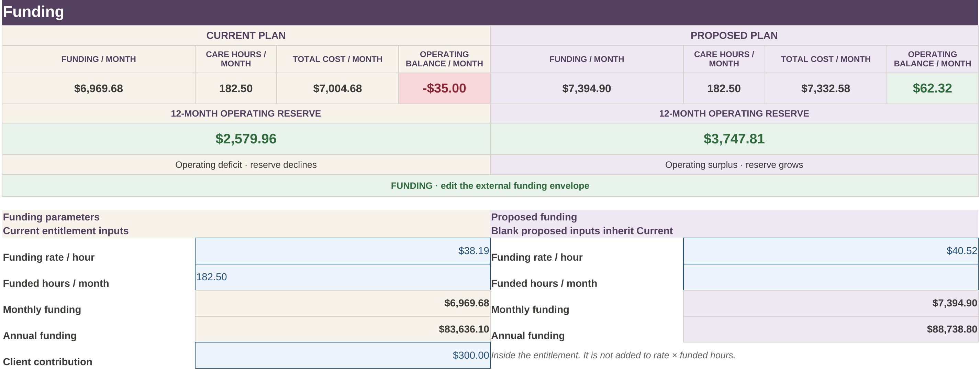The image size is (980, 370).
Task: Select the current Funded hours / month input 182.50
Action: click(342, 277)
